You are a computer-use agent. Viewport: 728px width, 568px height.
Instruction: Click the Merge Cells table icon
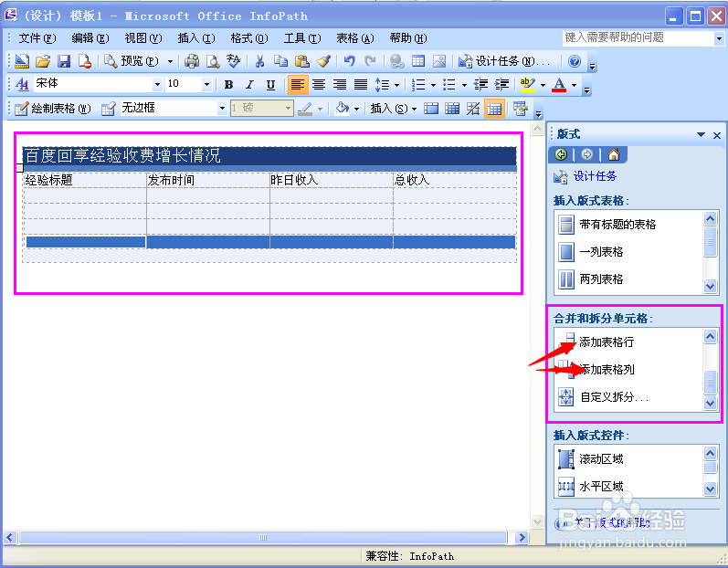coord(431,109)
